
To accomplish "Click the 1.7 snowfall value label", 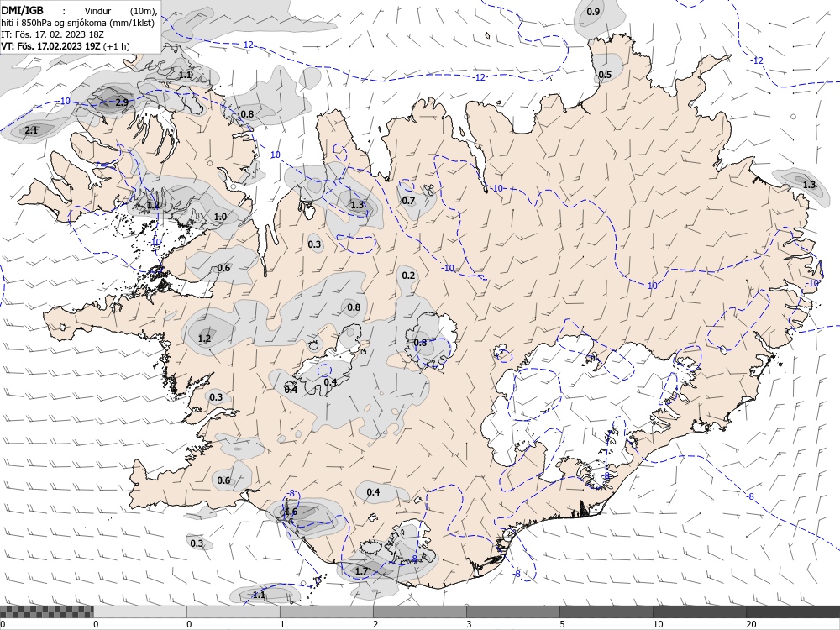I will click(361, 571).
